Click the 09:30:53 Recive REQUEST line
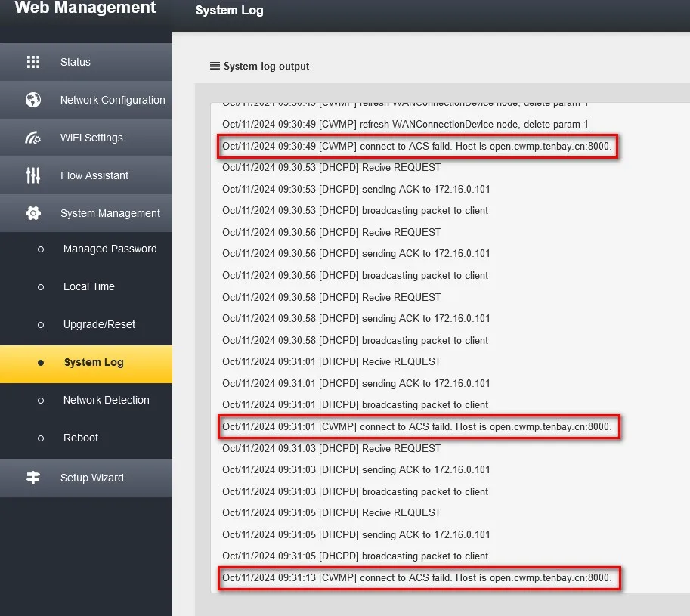Image resolution: width=690 pixels, height=616 pixels. click(x=331, y=168)
